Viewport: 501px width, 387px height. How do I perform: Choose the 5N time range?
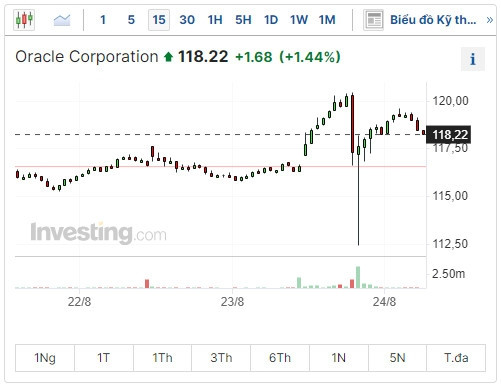[x=397, y=358]
